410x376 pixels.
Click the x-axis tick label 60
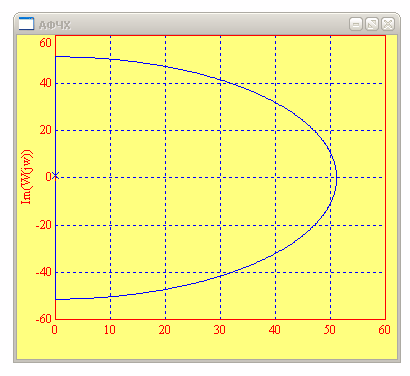pyautogui.click(x=384, y=330)
